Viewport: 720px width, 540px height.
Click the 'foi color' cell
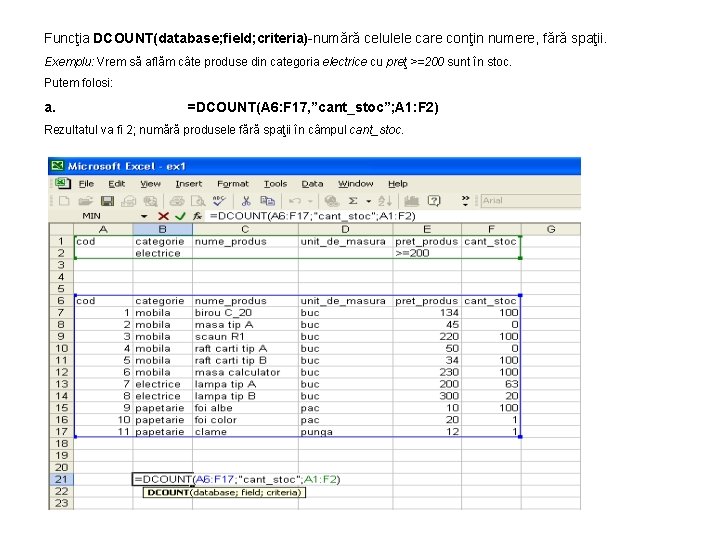pos(245,420)
